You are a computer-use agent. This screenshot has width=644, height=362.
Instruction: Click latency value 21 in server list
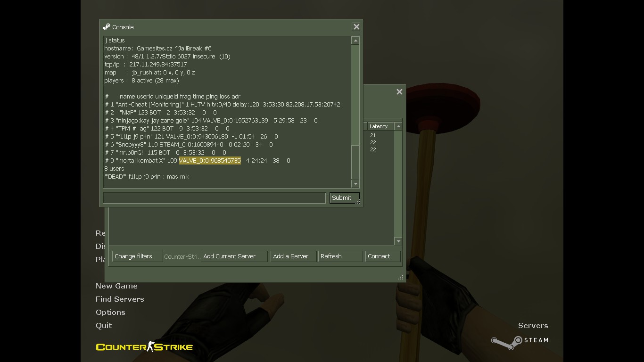373,136
